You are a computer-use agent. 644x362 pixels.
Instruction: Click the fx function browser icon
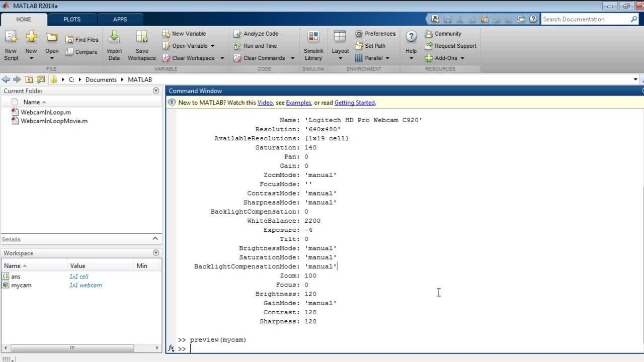tap(171, 348)
